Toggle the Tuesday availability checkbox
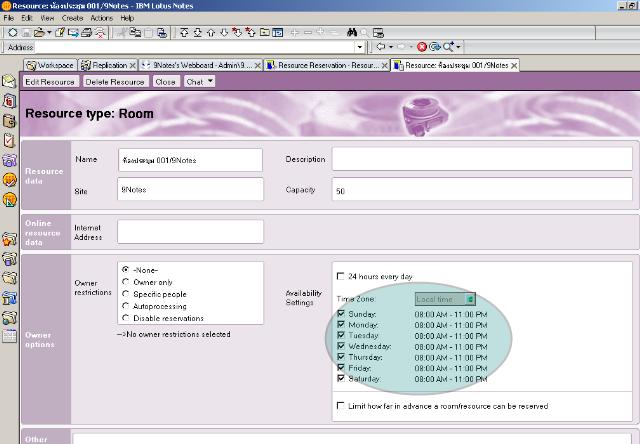The height and width of the screenshot is (444, 640). pos(341,335)
